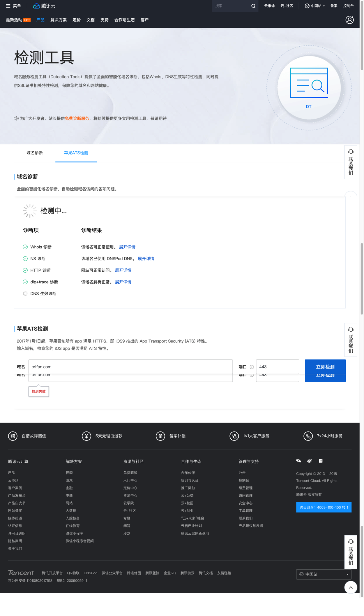Open the 工单管理 footer link
This screenshot has width=364, height=616.
pyautogui.click(x=245, y=510)
